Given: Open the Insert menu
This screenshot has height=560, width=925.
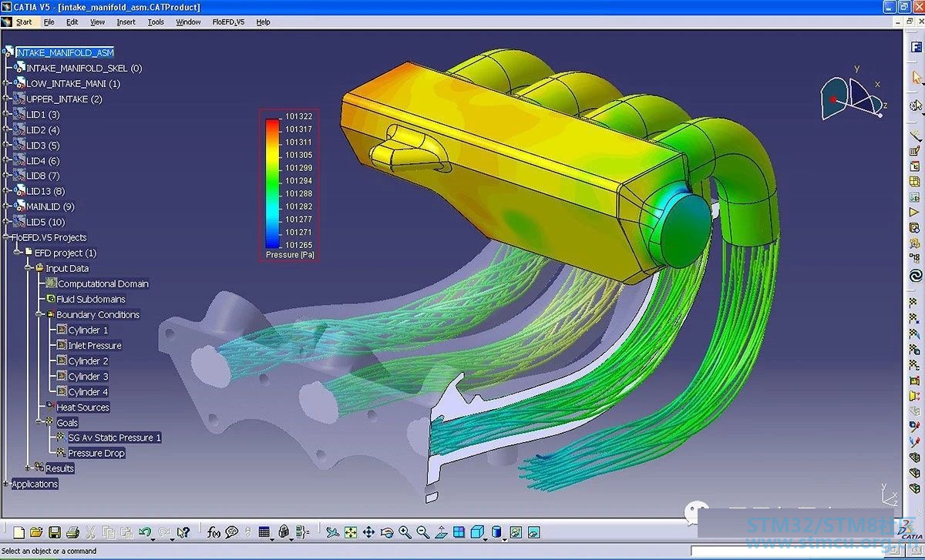Looking at the screenshot, I should (x=126, y=22).
